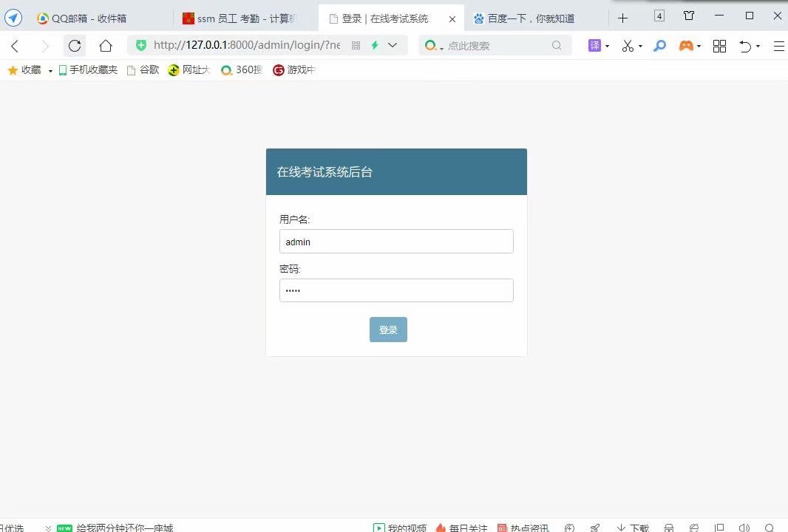Click the search magnifier in search box
Image resolution: width=788 pixels, height=532 pixels.
click(557, 45)
